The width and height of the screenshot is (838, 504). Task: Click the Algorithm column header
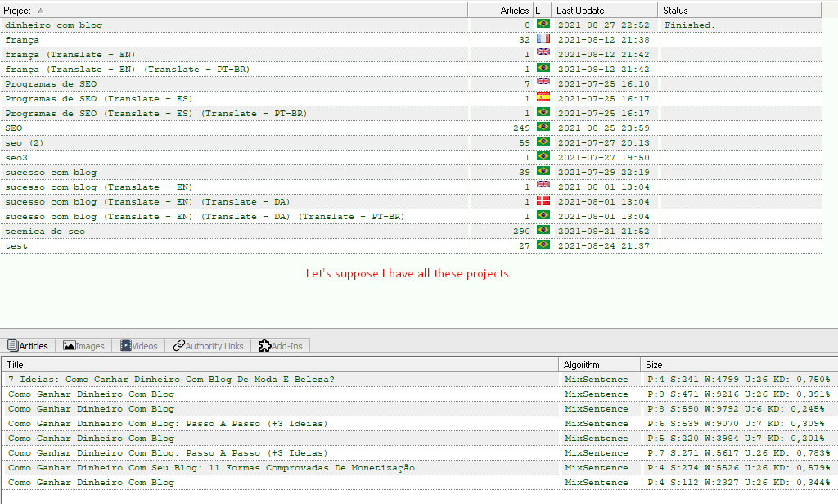pos(600,365)
